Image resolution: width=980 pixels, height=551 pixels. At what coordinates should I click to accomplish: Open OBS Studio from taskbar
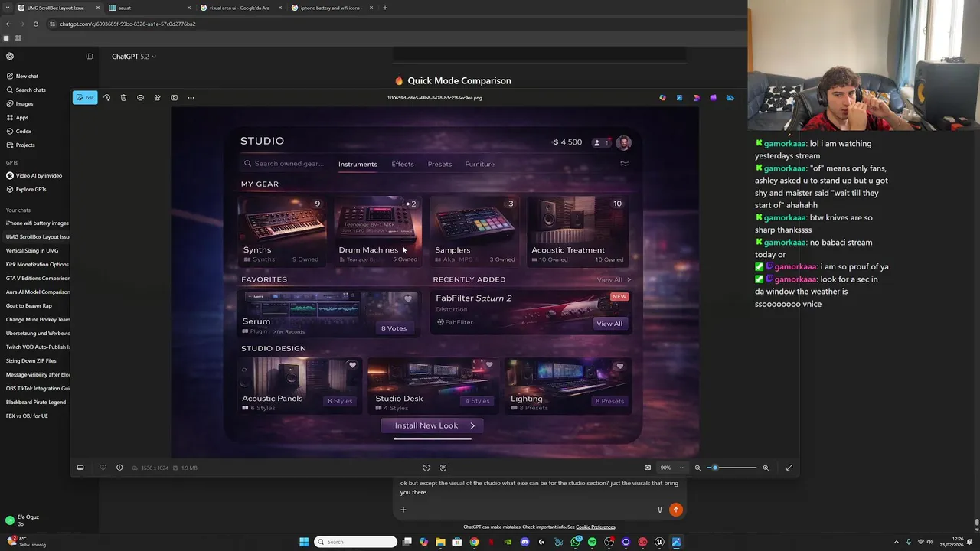(x=609, y=542)
